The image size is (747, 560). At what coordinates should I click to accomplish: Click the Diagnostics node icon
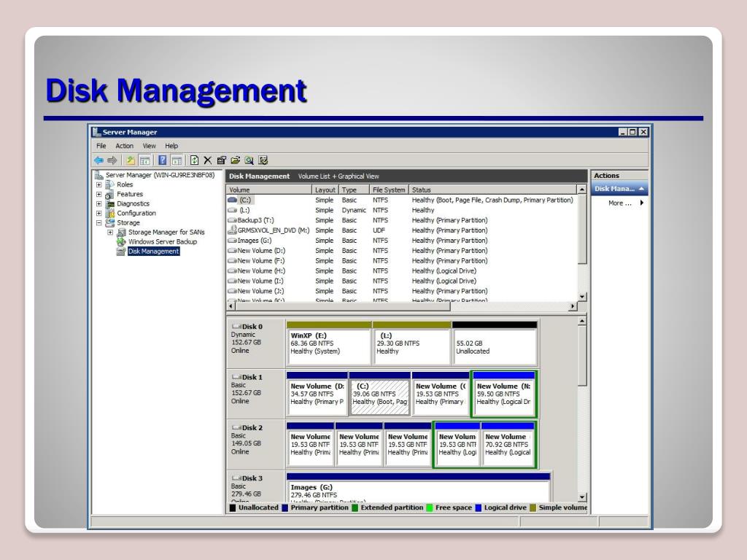[x=109, y=204]
